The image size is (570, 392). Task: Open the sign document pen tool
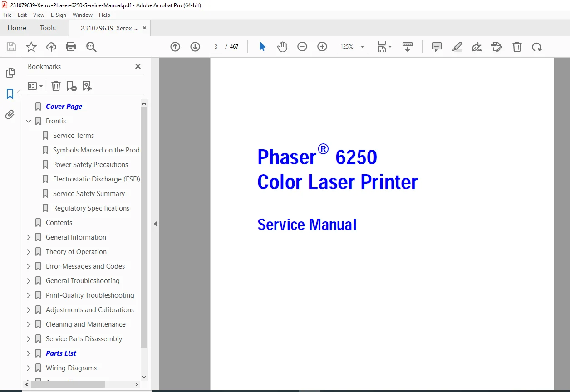(x=477, y=47)
